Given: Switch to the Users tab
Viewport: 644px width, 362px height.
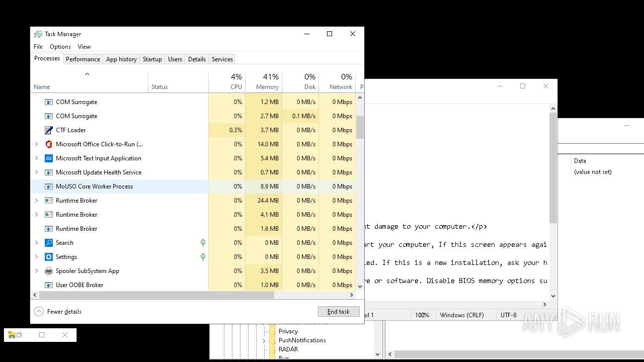Looking at the screenshot, I should pos(175,59).
